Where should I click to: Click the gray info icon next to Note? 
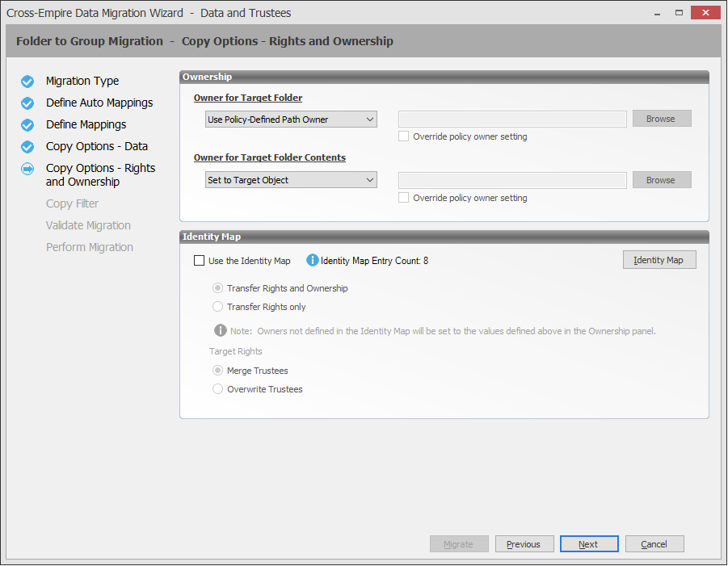221,330
